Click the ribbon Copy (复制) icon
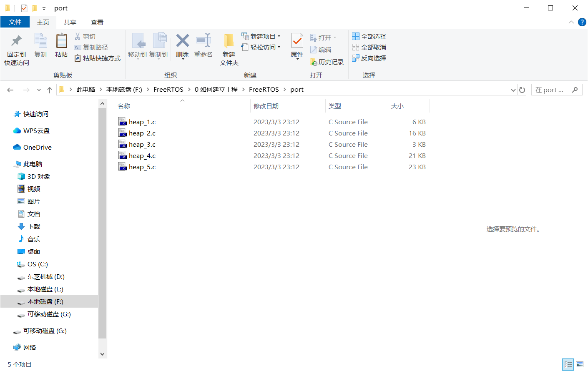The width and height of the screenshot is (588, 371). coord(40,45)
